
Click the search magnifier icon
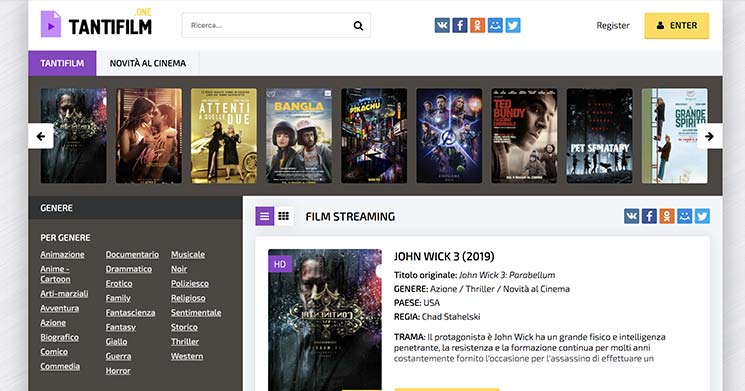358,26
